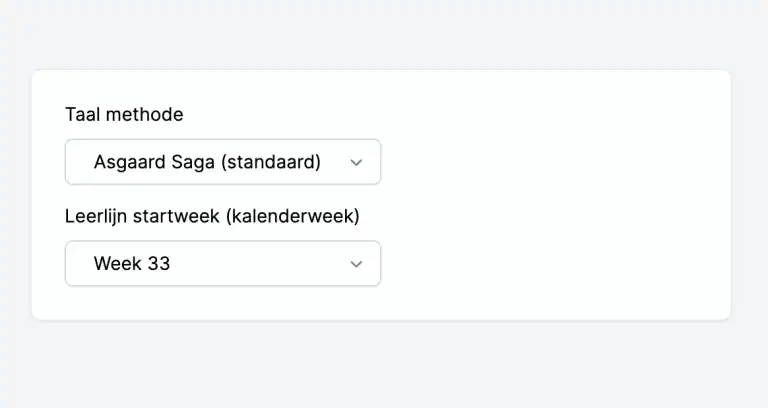This screenshot has width=768, height=408.
Task: Change the selected taal methode
Action: 222,162
